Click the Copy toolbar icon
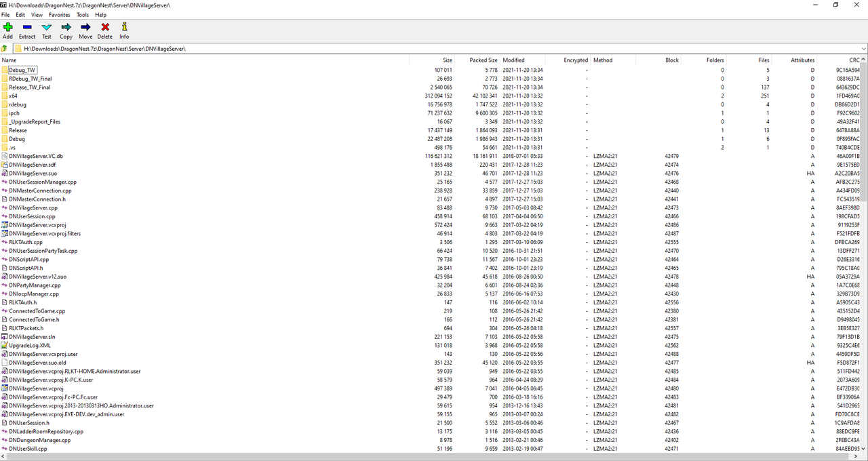The image size is (868, 461). (x=66, y=27)
